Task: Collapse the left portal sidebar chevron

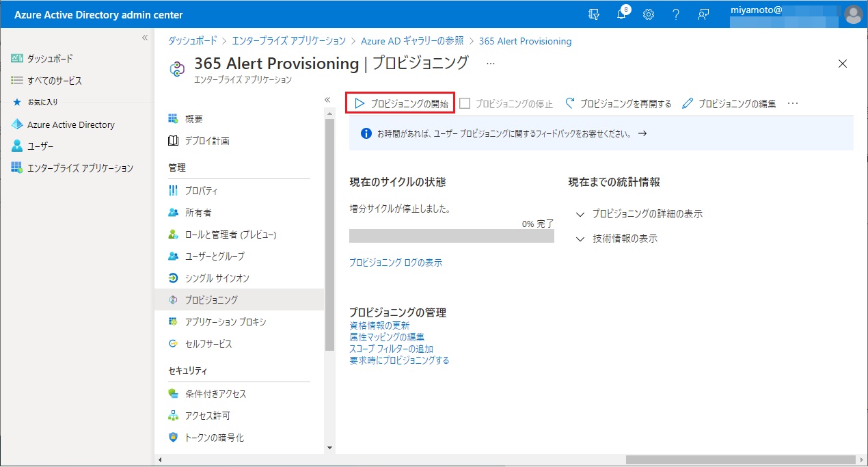Action: [144, 38]
